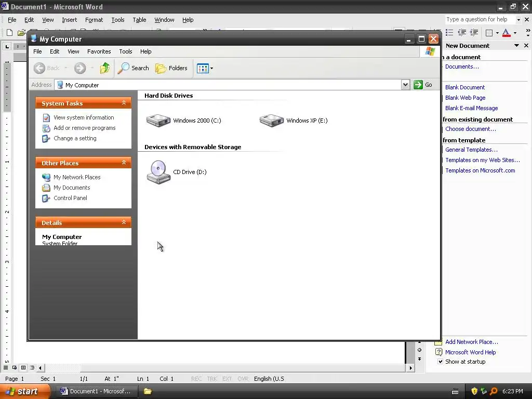Collapse the System Tasks panel

point(124,103)
